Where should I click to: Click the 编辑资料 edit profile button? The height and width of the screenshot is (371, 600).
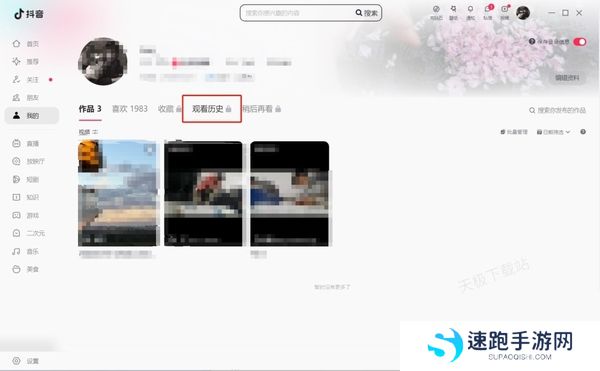coord(567,78)
